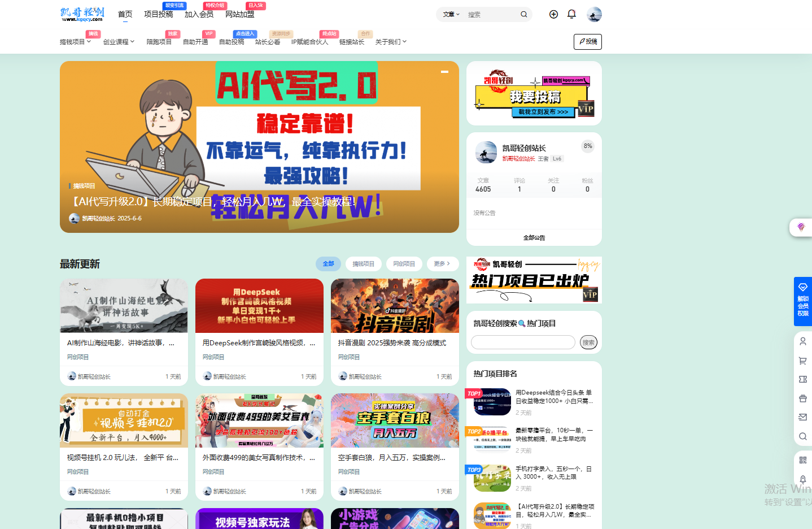
Task: Click the slider indicator dash on the banner
Action: [445, 72]
